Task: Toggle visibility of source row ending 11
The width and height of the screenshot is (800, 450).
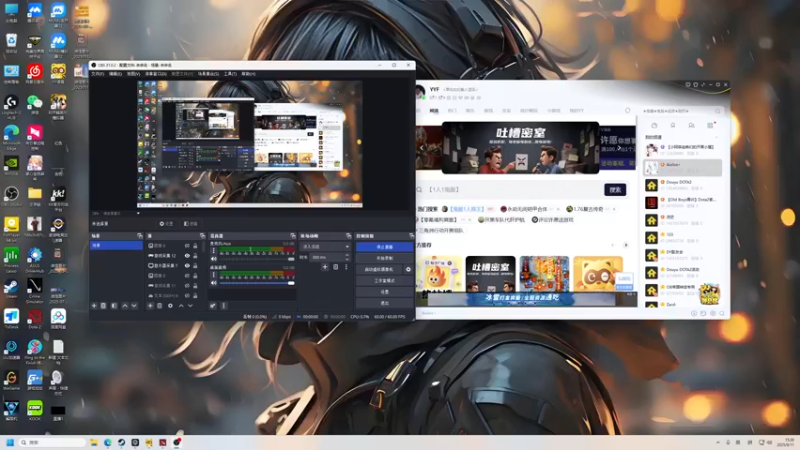Action: [187, 286]
